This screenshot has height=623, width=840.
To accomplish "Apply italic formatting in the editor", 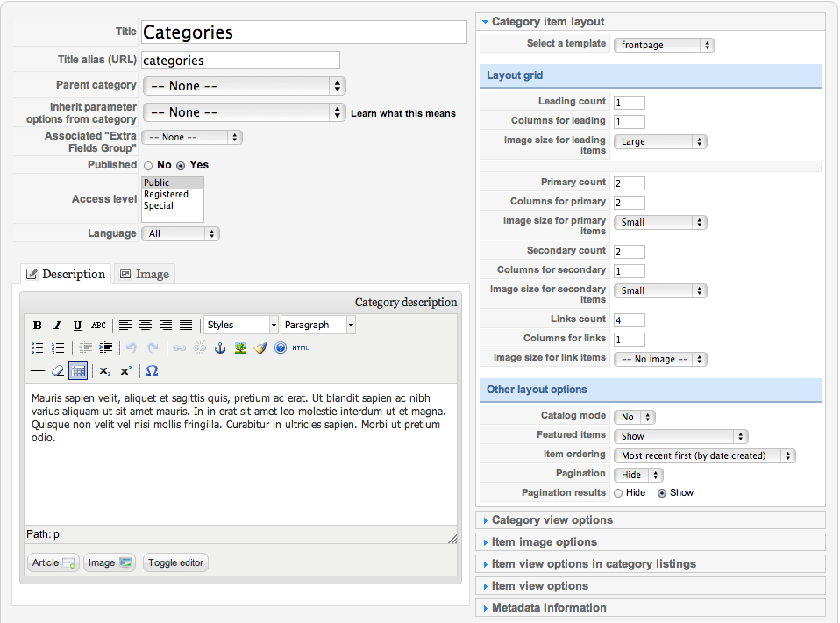I will tap(57, 325).
